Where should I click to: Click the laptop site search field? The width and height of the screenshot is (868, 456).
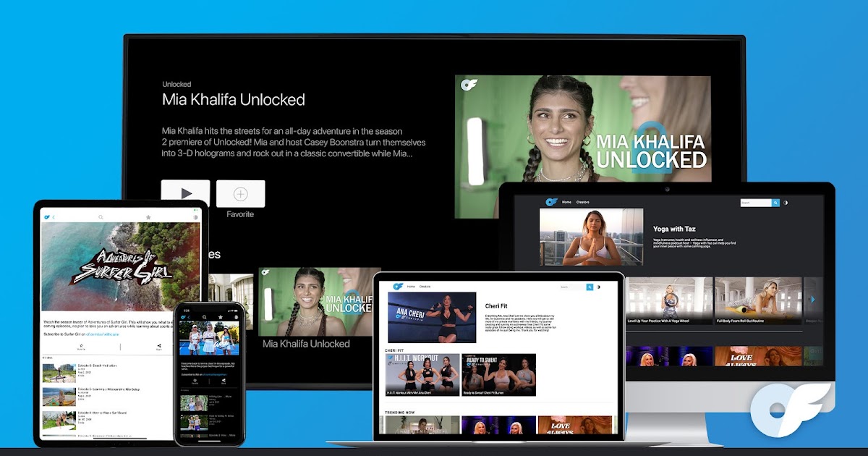[x=573, y=287]
